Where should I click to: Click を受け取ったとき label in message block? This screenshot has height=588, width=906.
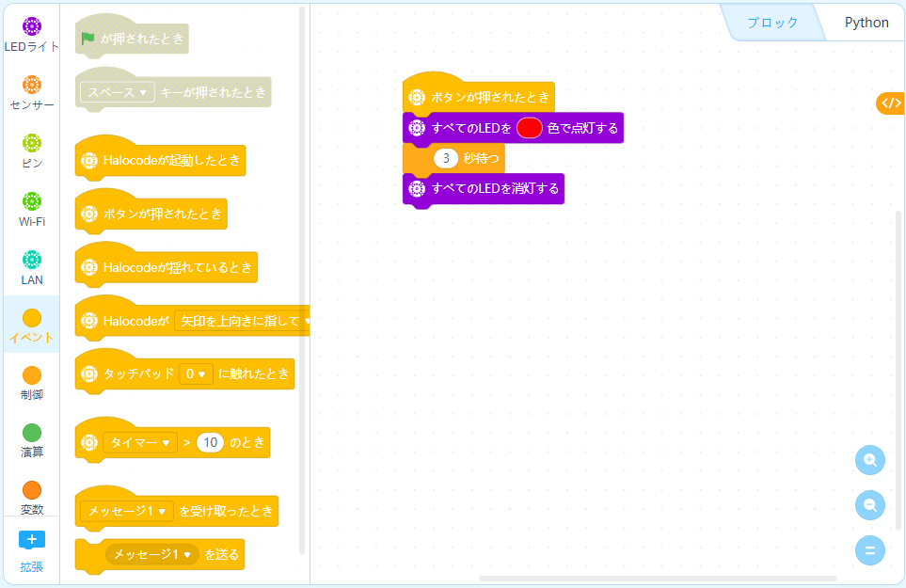[x=226, y=511]
